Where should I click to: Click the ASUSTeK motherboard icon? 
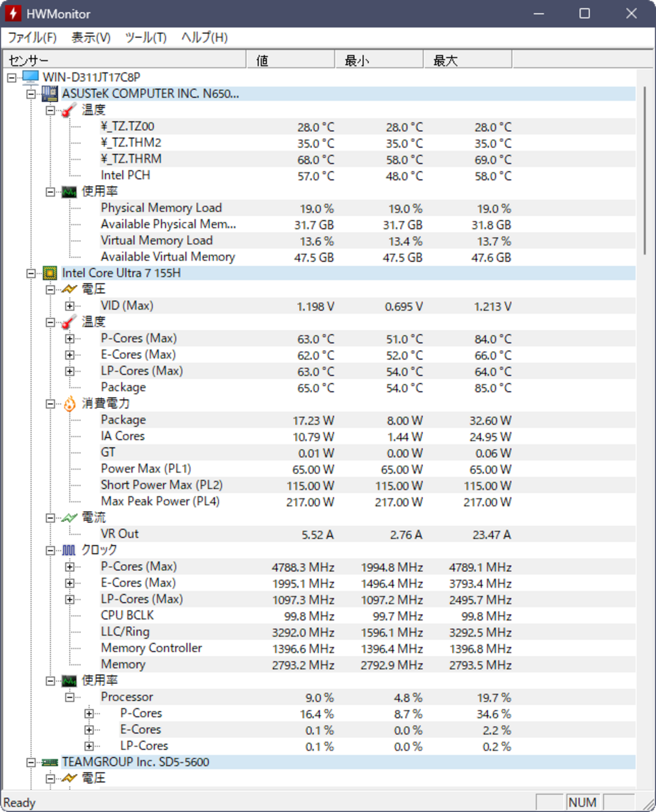pyautogui.click(x=50, y=94)
